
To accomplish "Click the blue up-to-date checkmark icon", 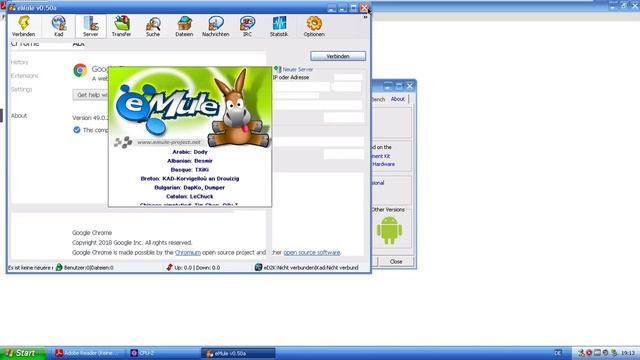I will tap(77, 130).
